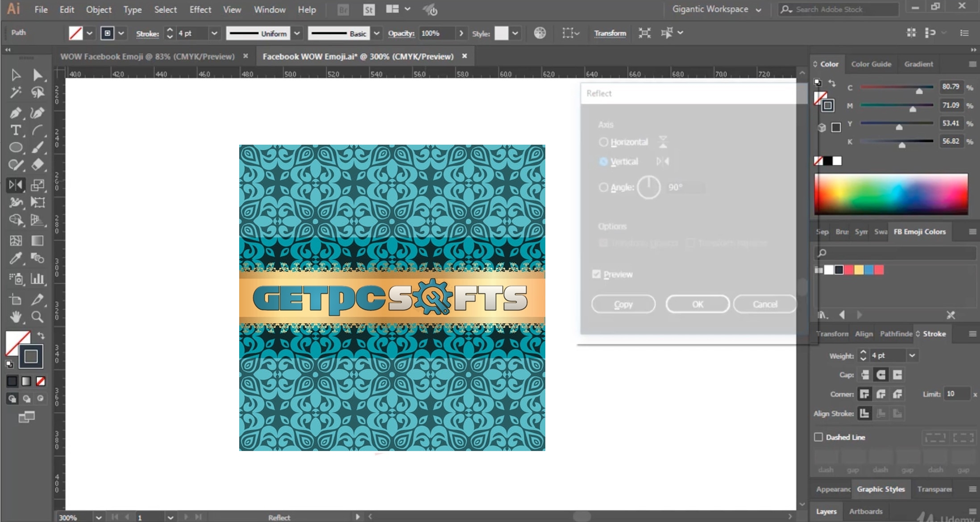Select the Free Transform tool
Screen dimensions: 980x522
click(x=37, y=202)
